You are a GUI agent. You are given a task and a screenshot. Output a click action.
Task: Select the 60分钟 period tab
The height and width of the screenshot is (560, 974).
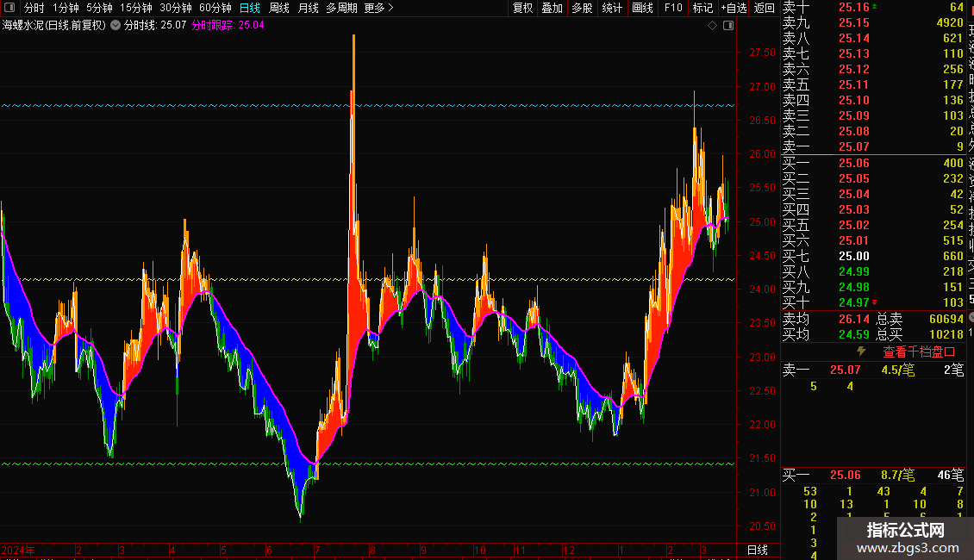click(215, 8)
